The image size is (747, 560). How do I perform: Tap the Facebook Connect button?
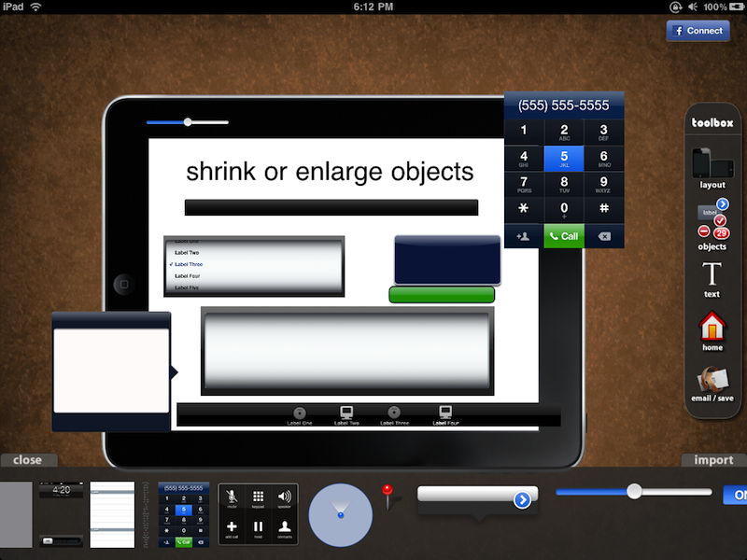tap(698, 31)
